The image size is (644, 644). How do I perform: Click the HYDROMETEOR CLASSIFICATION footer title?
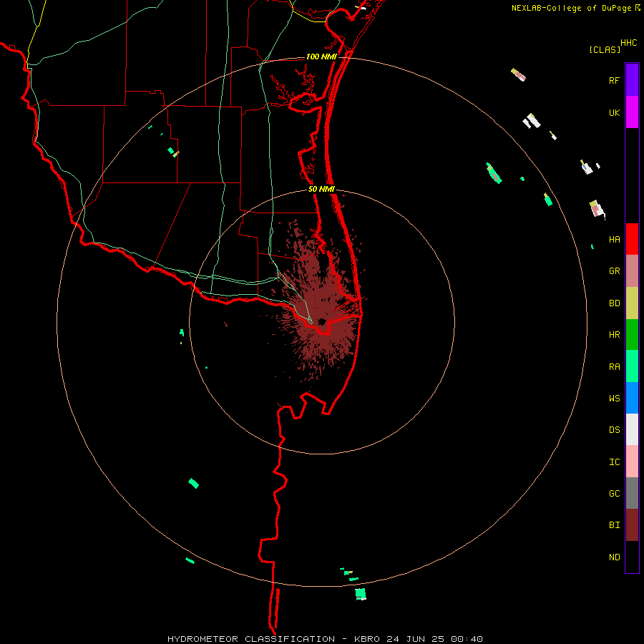251,639
